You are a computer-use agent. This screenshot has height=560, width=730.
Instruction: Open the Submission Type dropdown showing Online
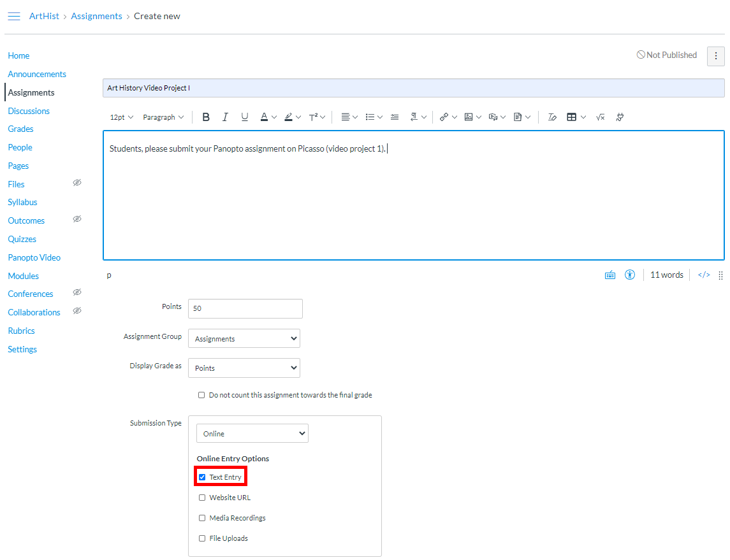coord(252,433)
